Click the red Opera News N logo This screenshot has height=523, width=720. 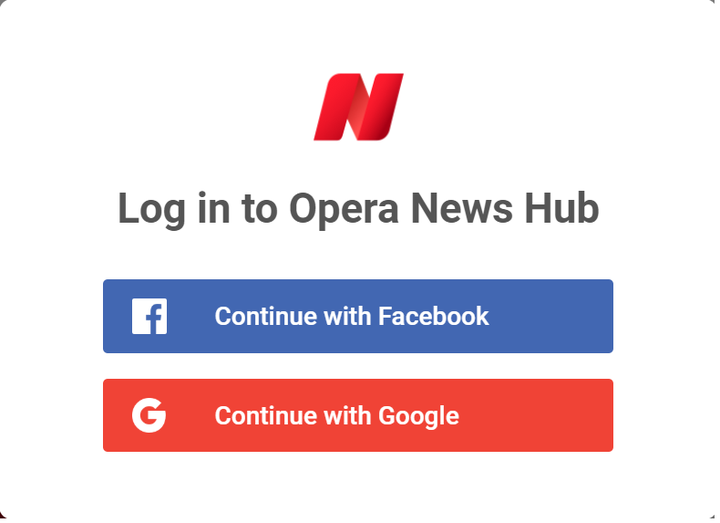click(x=359, y=107)
